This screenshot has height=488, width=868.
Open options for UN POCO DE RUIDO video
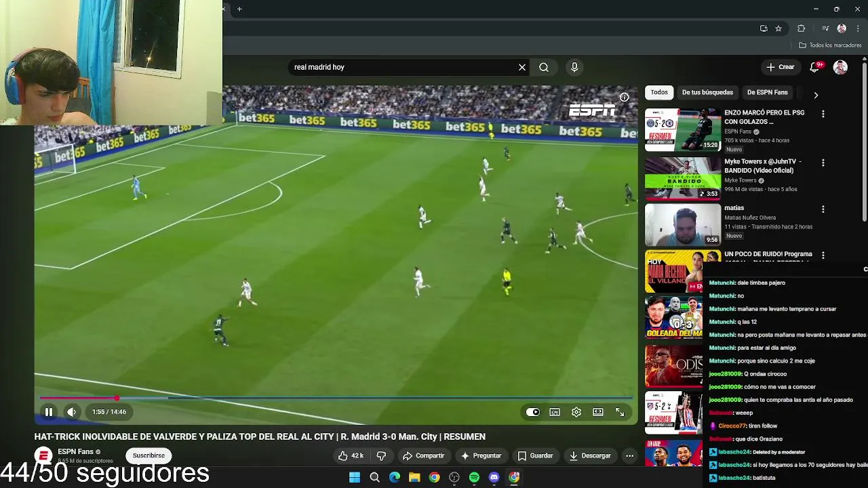tap(823, 256)
